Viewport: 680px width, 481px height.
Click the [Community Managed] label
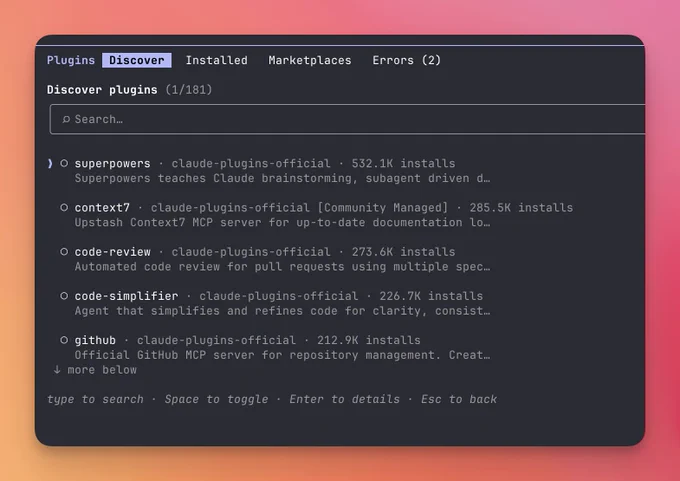pos(382,208)
